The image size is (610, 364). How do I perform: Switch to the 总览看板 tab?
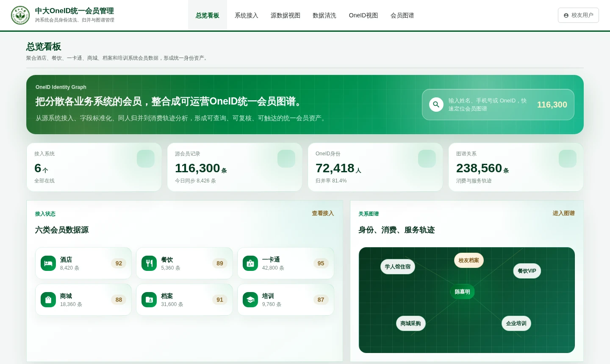tap(208, 15)
